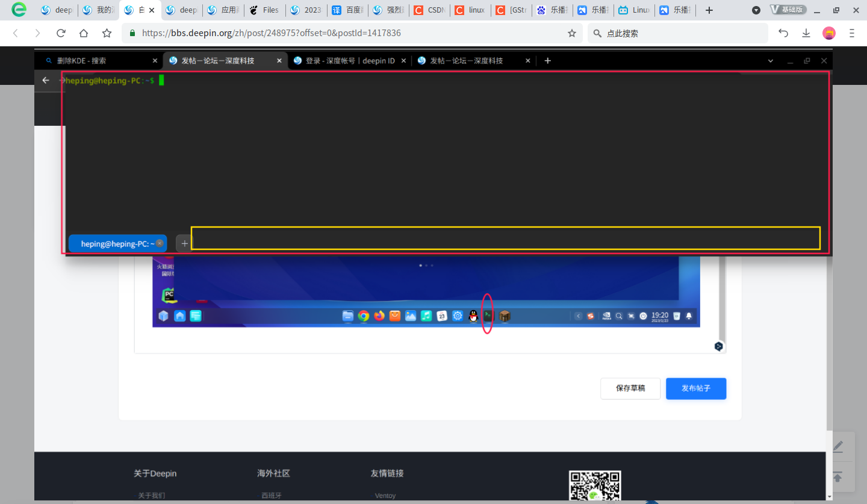This screenshot has width=867, height=504.
Task: Click the 点此搜索 search box
Action: [677, 33]
